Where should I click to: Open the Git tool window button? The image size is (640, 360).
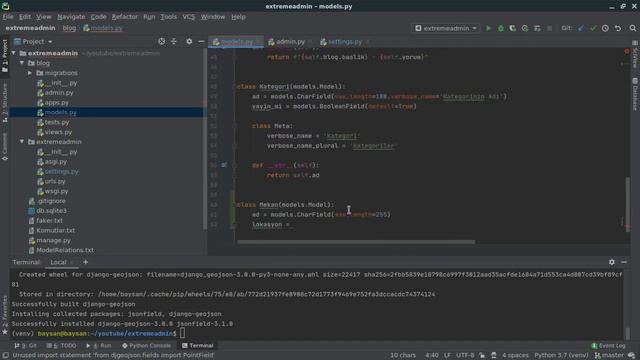coord(26,345)
